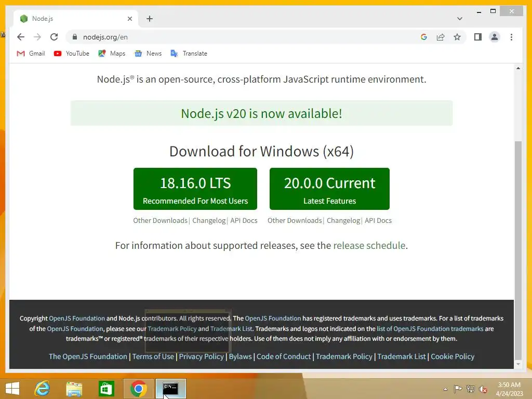Open Code of Conduct footer link
Viewport: 532px width, 399px height.
pyautogui.click(x=284, y=356)
